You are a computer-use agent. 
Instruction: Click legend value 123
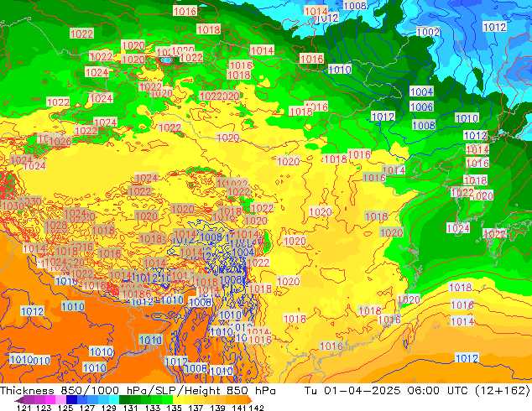point(44,408)
